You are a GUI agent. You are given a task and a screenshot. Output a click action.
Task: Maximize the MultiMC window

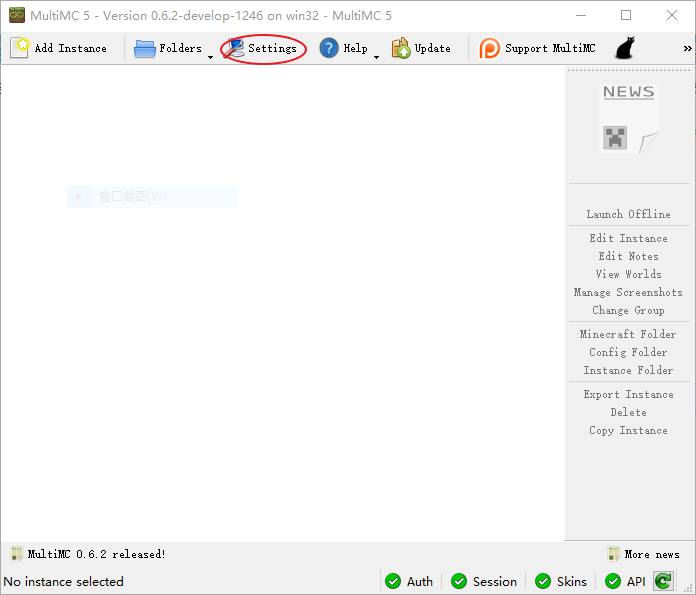pyautogui.click(x=626, y=15)
